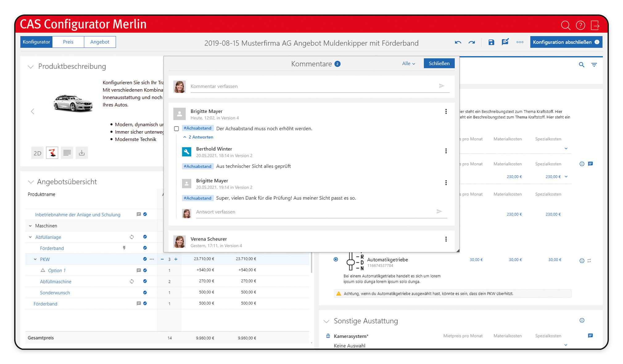
Task: Collapse the Maschinen tree group
Action: tap(30, 226)
